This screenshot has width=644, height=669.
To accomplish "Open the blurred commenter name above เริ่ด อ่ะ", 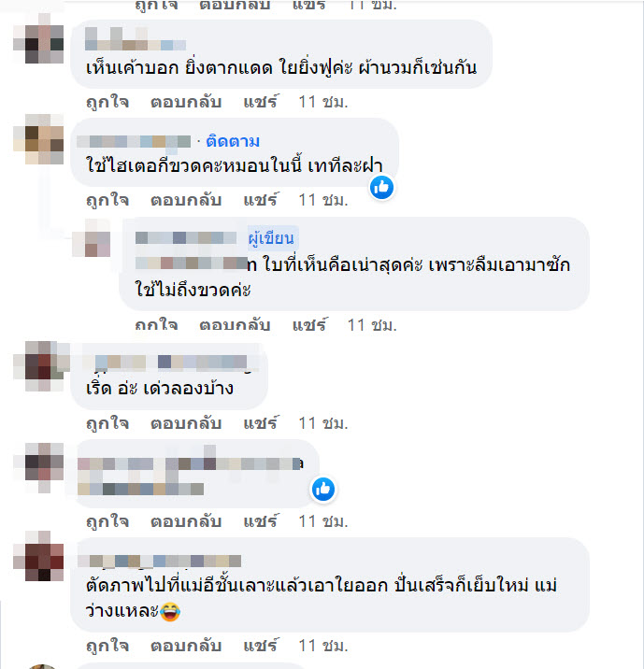I will pos(171,363).
